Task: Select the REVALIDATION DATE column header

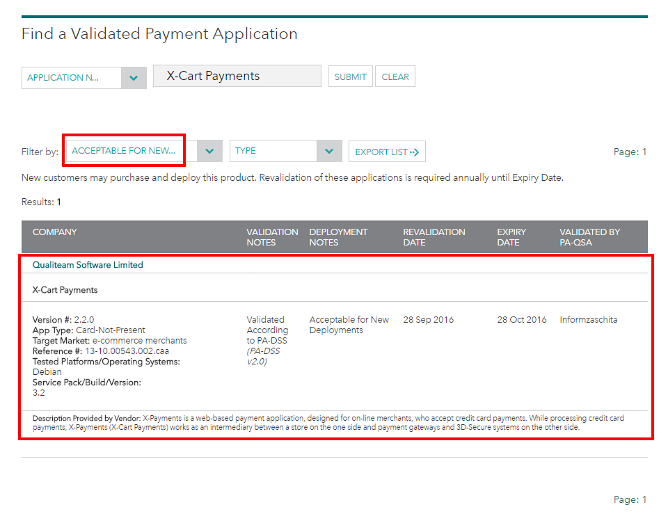Action: click(434, 237)
